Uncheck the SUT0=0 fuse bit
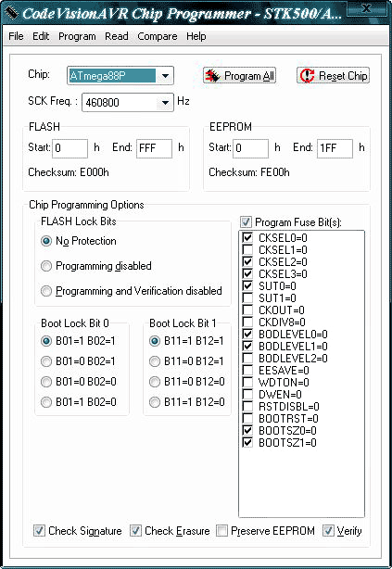The image size is (392, 569). 247,286
